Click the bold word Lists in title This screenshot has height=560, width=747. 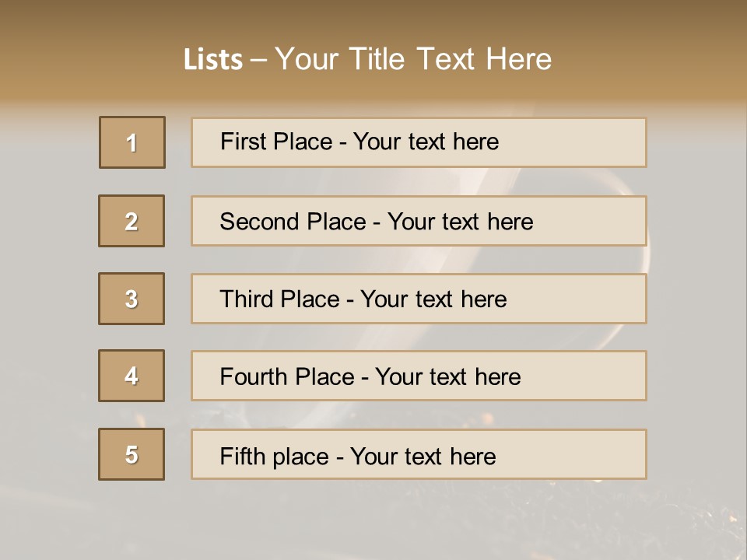pyautogui.click(x=213, y=60)
